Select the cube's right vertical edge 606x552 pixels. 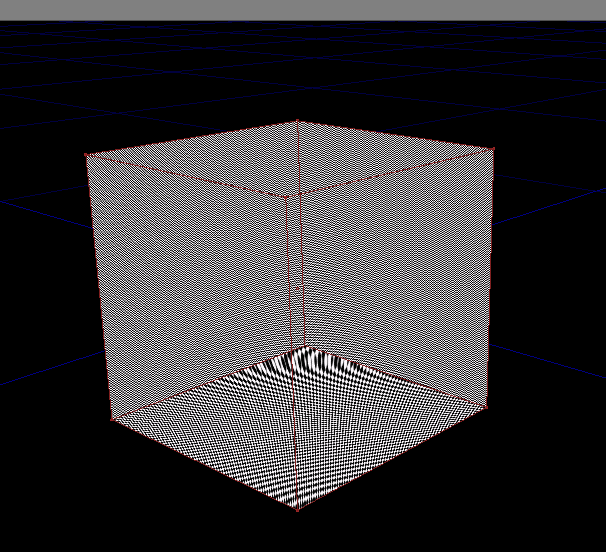(489, 278)
